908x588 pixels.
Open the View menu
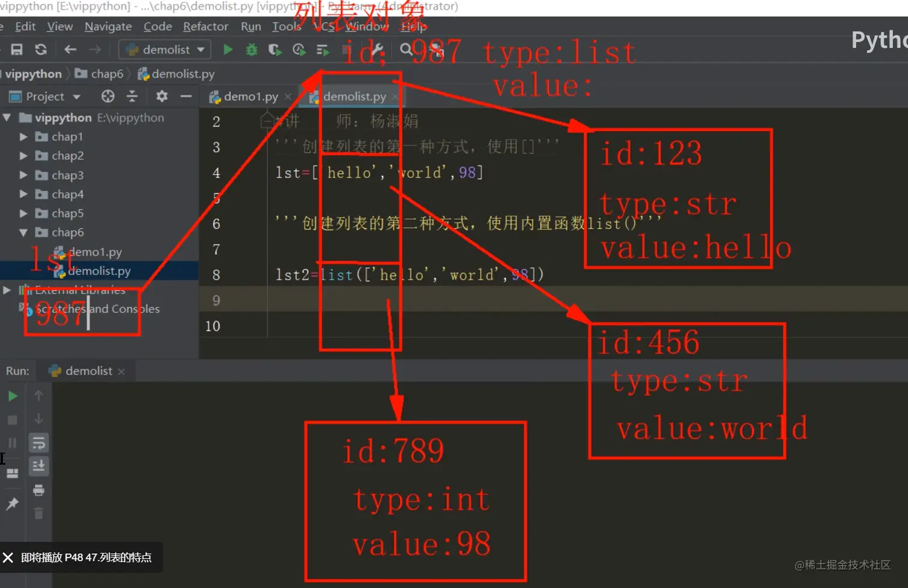tap(60, 26)
